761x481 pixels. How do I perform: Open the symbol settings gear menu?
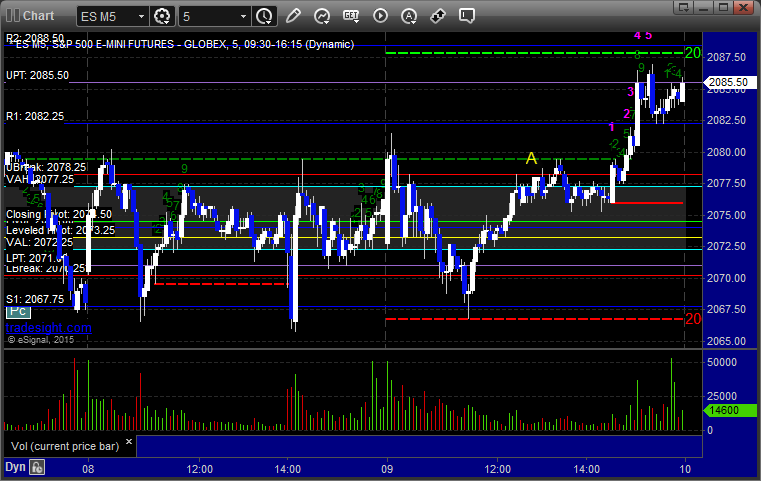[162, 16]
